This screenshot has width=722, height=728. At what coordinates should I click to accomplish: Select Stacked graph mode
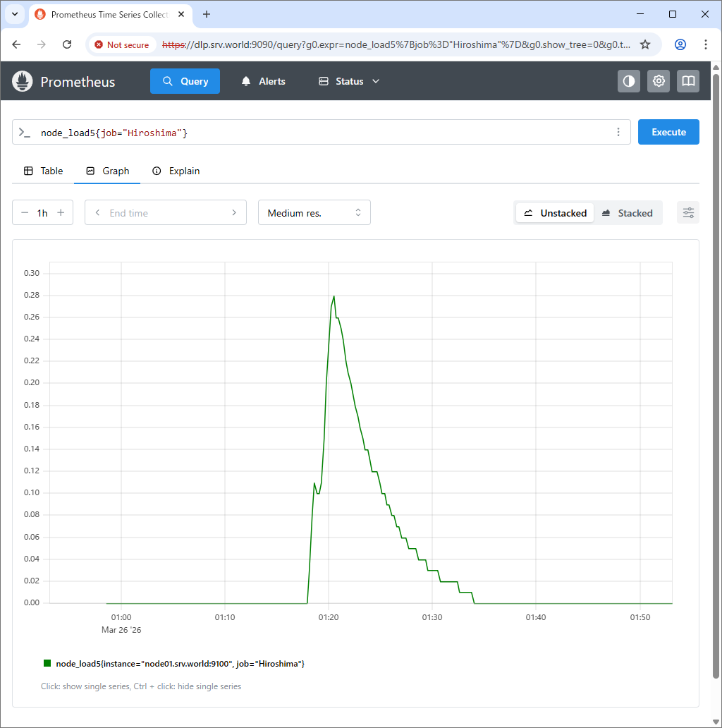tap(628, 213)
